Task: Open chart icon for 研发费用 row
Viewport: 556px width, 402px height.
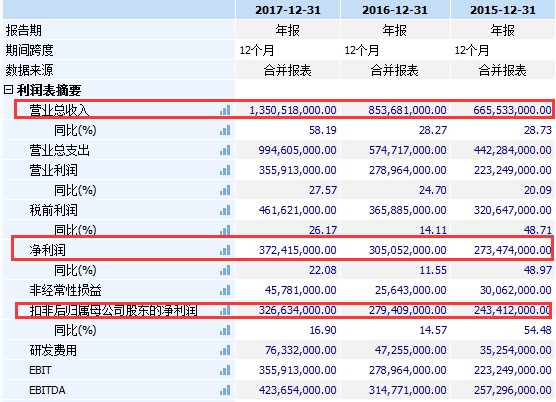Action: (x=225, y=351)
